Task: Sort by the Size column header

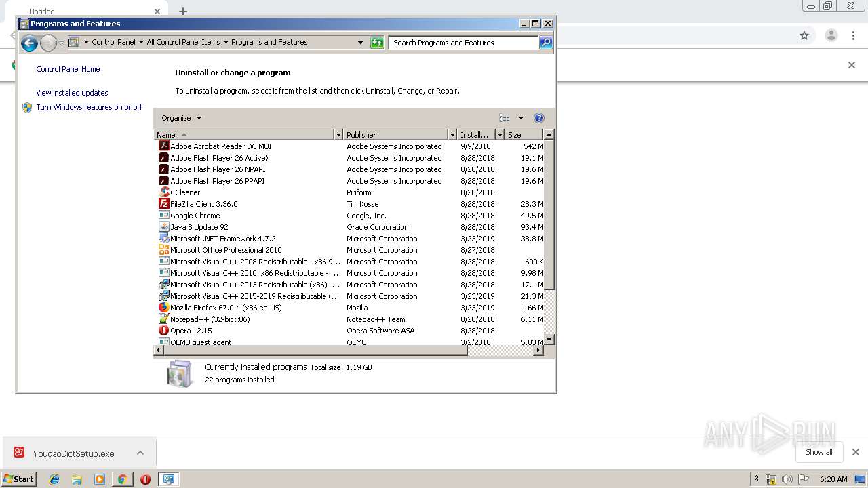Action: tap(524, 135)
